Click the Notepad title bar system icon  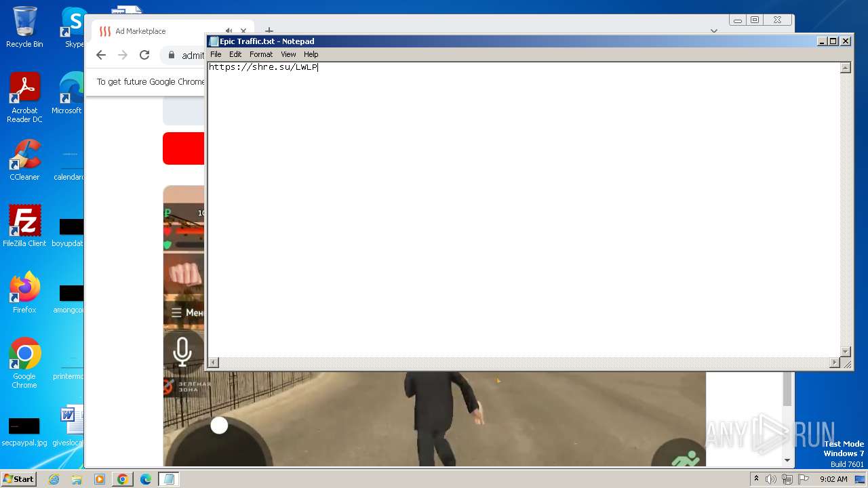pyautogui.click(x=214, y=41)
